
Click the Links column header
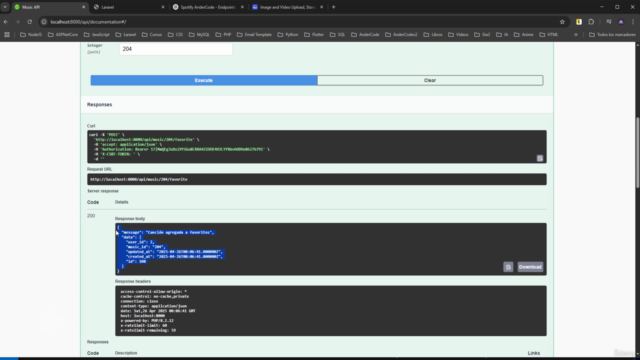[x=533, y=353]
